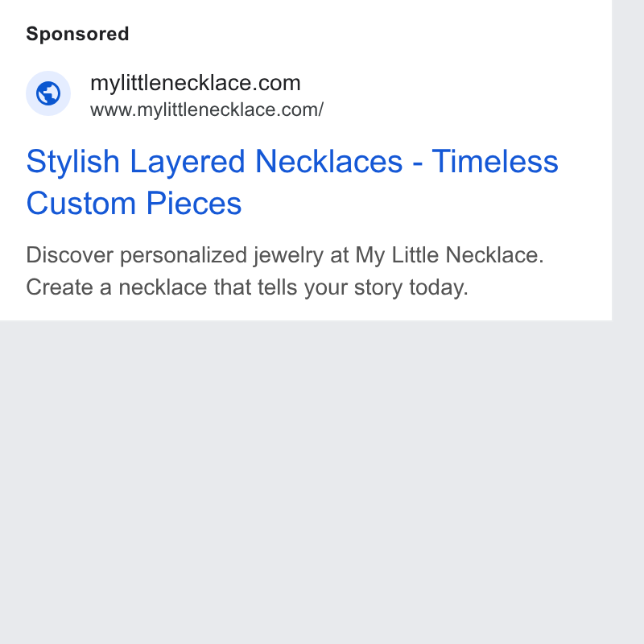Click the words story today in the description

[411, 288]
